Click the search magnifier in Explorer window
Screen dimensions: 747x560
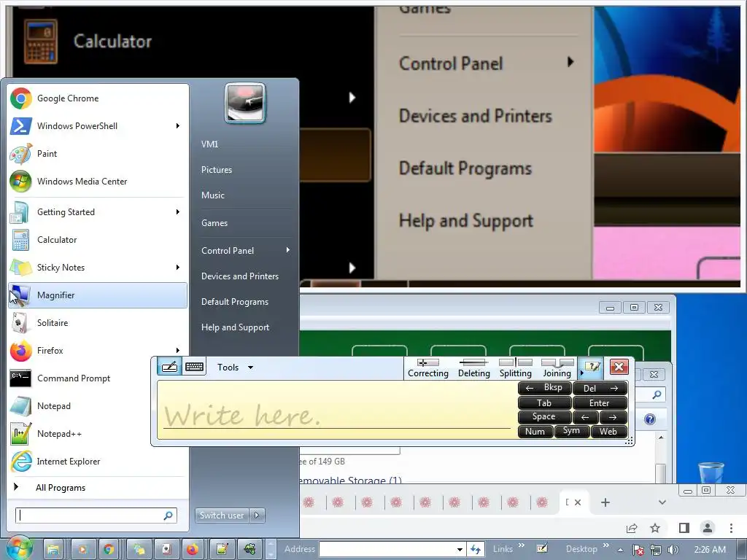point(657,394)
